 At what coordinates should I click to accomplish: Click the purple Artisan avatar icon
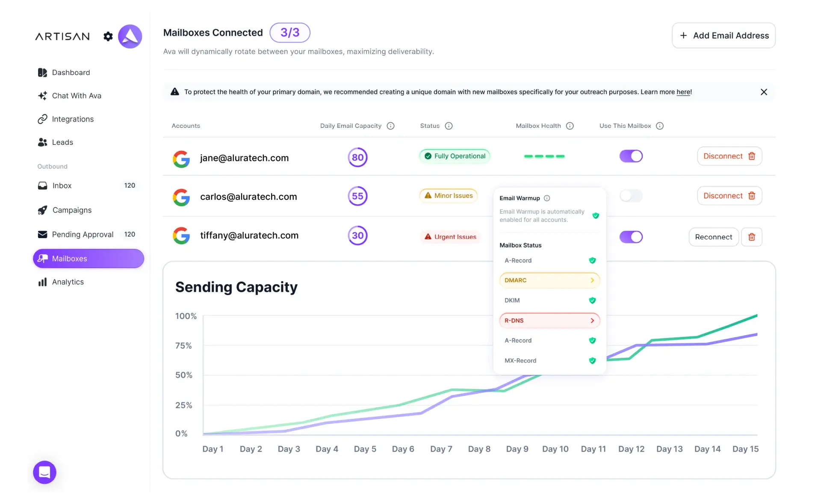click(130, 36)
